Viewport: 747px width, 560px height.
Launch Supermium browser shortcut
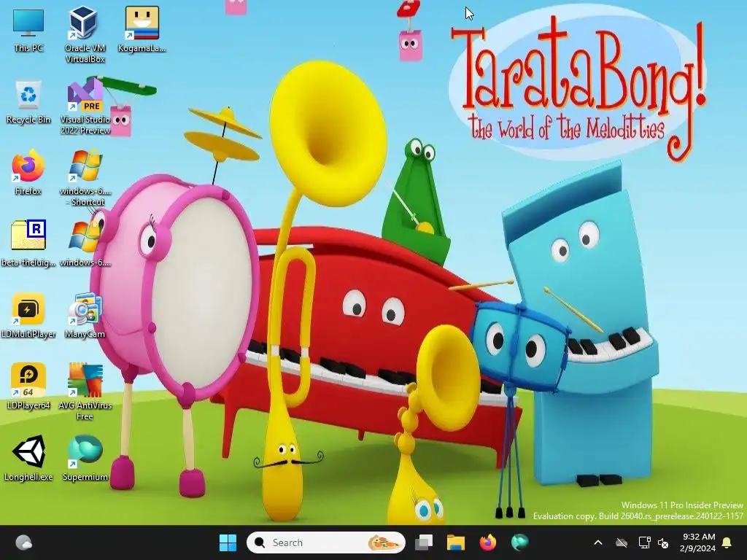tap(85, 458)
